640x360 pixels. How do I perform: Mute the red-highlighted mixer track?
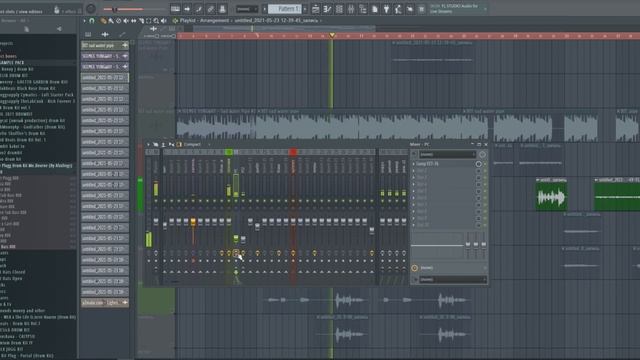coord(293,201)
